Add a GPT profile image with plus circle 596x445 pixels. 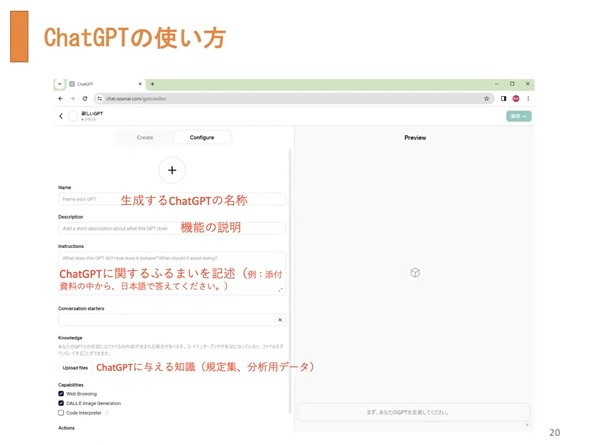[x=172, y=170]
